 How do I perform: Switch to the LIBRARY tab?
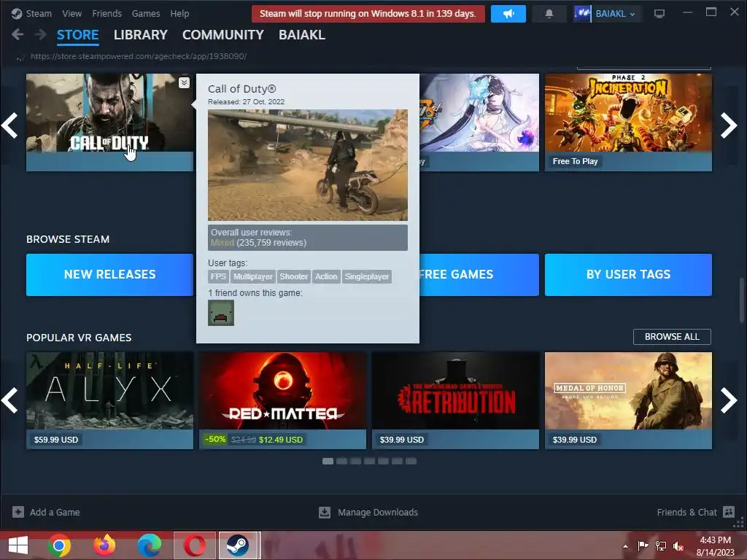[x=141, y=35]
